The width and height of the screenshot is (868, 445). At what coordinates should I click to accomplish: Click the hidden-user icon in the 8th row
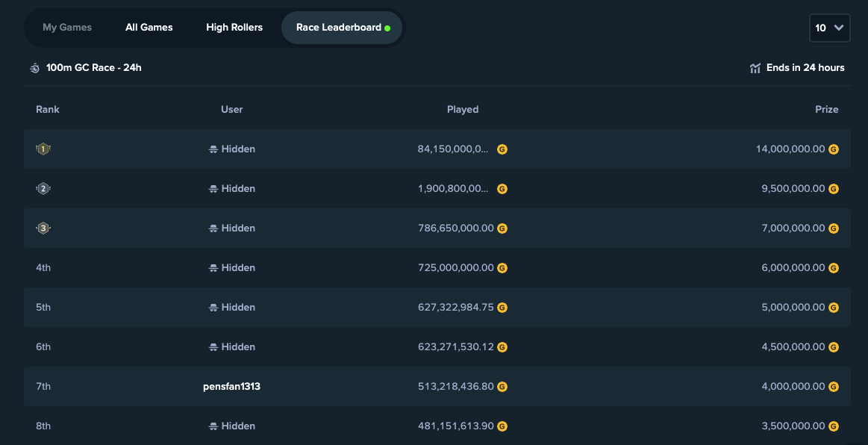(x=213, y=426)
